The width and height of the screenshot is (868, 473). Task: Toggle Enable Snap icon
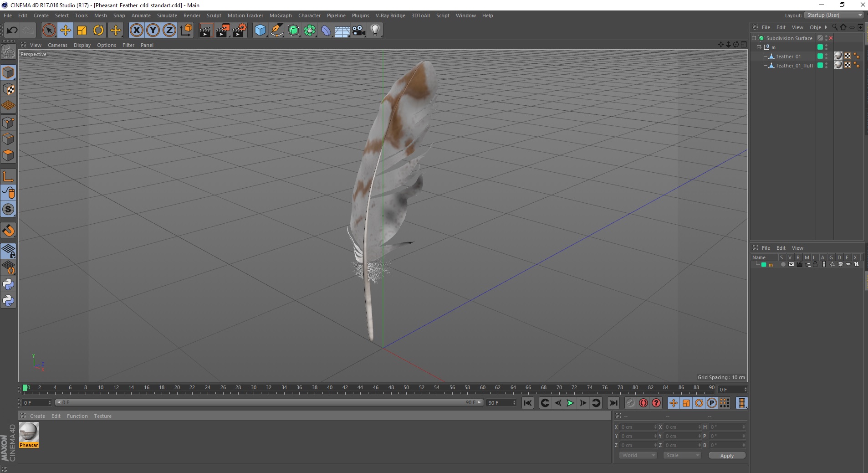(8, 231)
